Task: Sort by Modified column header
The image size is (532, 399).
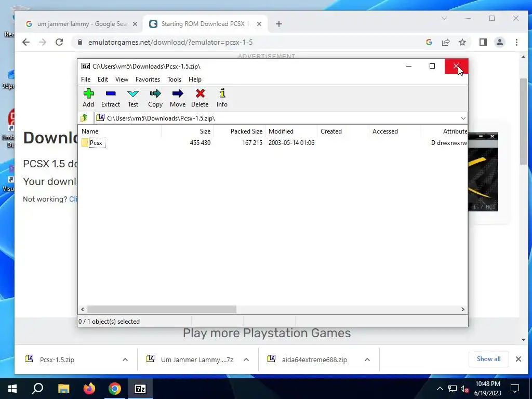Action: coord(291,131)
